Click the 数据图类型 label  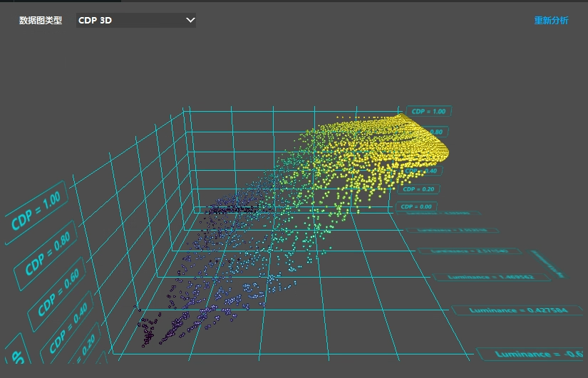[x=41, y=21]
